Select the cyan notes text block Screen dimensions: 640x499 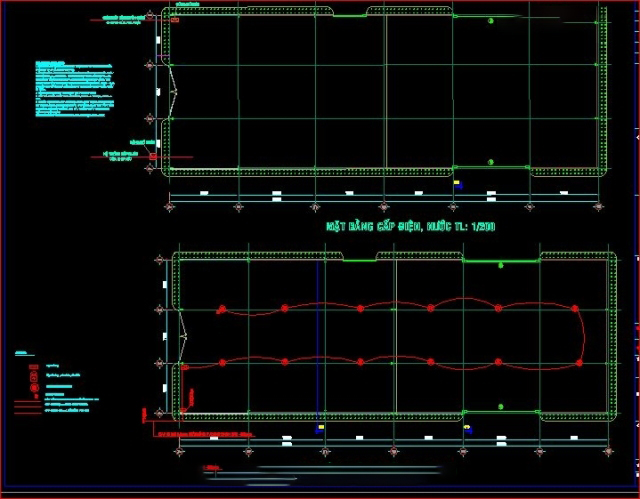(x=76, y=90)
